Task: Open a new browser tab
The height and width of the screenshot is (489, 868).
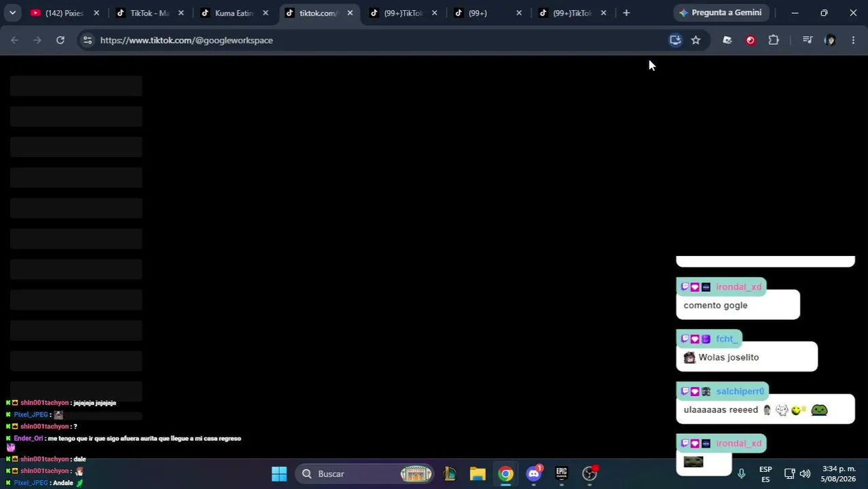Action: [x=626, y=13]
